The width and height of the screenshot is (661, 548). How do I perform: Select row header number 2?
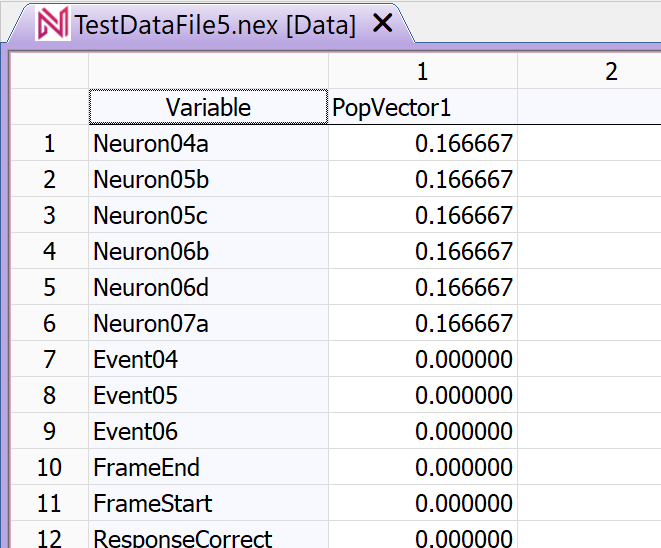coord(49,179)
